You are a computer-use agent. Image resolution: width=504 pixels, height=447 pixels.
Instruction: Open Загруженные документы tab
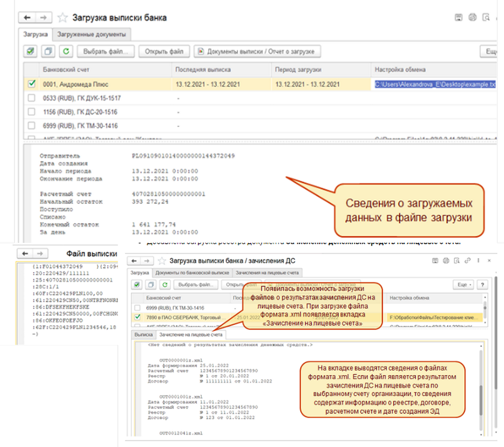point(91,34)
